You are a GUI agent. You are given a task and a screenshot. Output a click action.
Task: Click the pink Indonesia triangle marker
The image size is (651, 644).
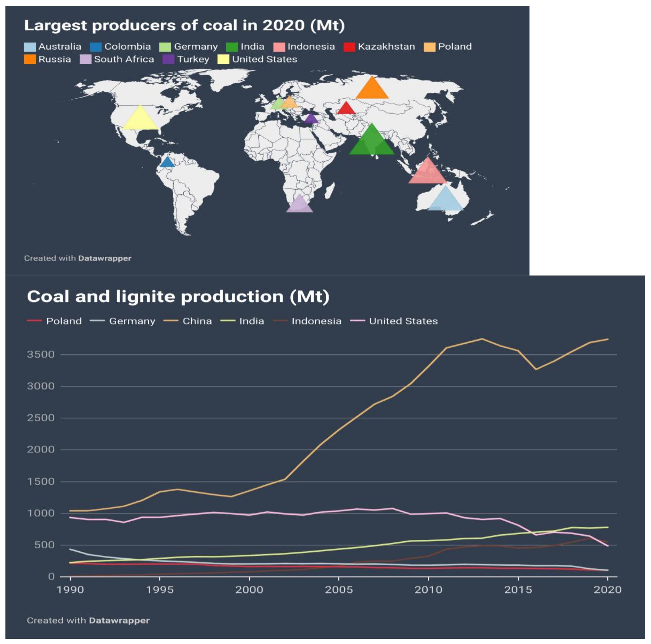[427, 173]
